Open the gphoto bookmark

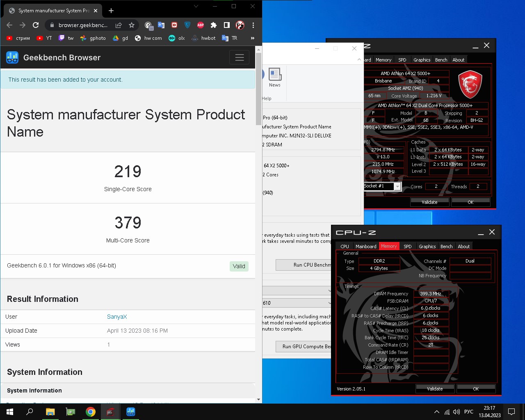point(93,38)
